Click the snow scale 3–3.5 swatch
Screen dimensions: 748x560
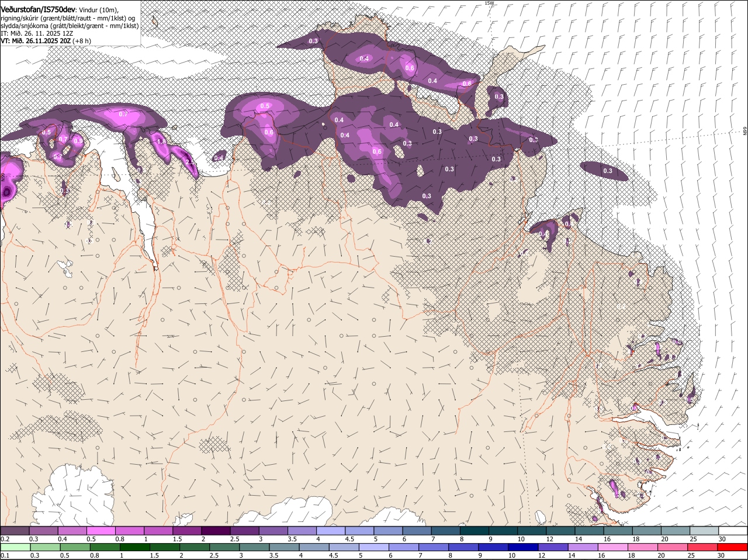point(273,530)
